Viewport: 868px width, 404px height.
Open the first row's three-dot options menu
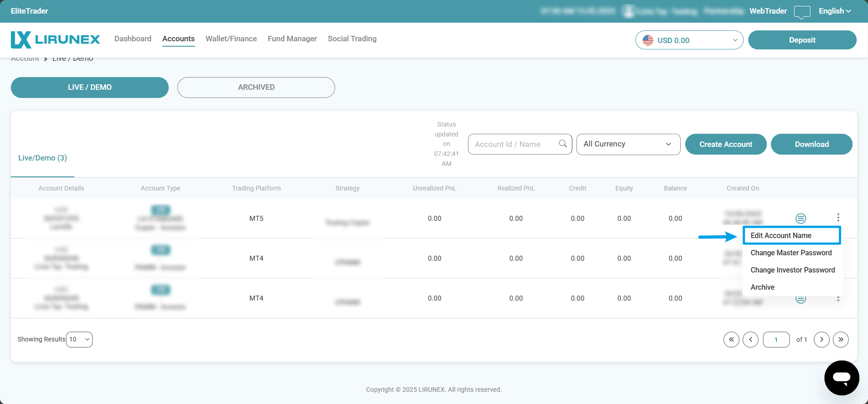coord(838,218)
